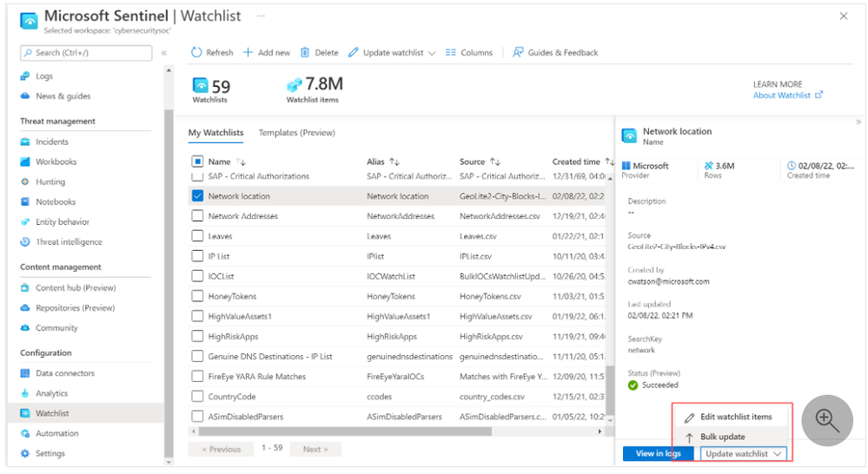
Task: Open Entity behavior in sidebar
Action: (63, 221)
